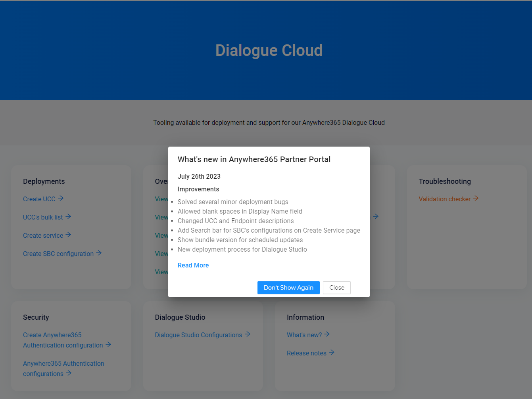Click the Troubleshooting card heading
532x399 pixels.
pos(445,181)
